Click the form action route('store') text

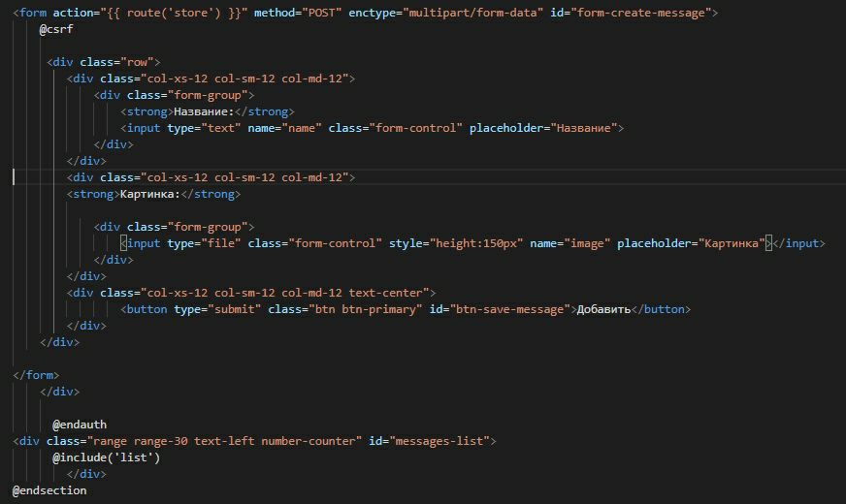174,13
